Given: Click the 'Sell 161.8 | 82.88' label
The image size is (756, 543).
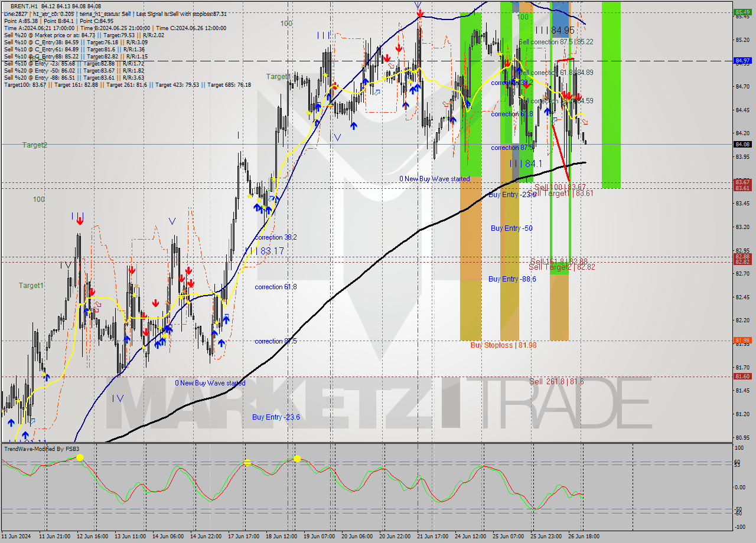Looking at the screenshot, I should pos(559,261).
